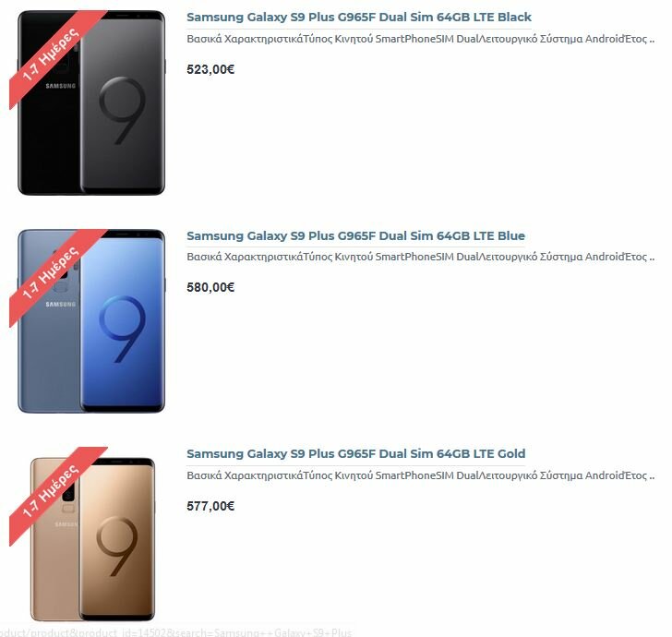
Task: Click the 580,00€ price
Action: 210,287
